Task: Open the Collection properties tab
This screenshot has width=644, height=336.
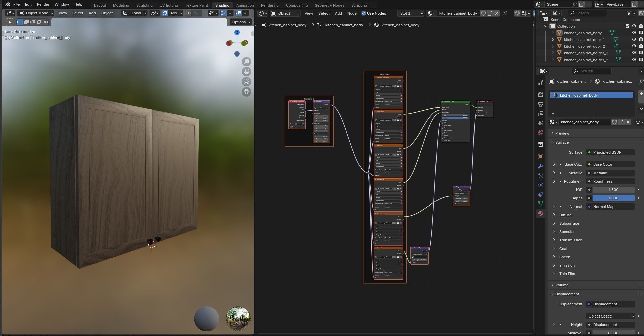Action: (x=541, y=145)
